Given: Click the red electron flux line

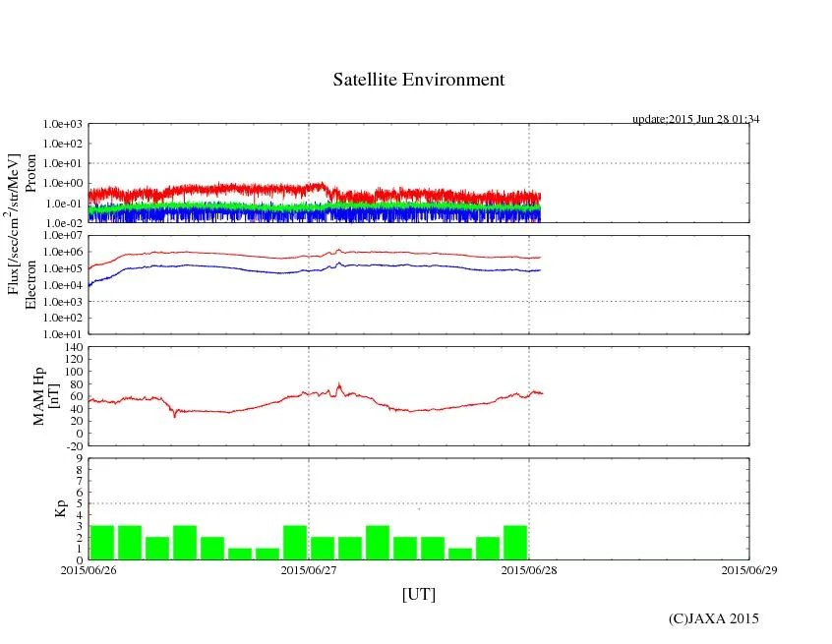Looking at the screenshot, I should [197, 253].
